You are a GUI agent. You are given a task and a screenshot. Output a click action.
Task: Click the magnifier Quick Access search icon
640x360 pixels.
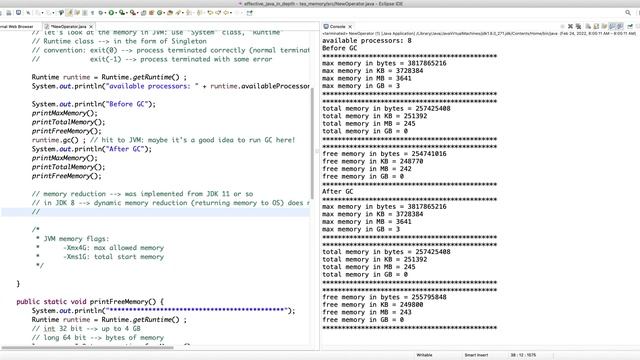628,13
